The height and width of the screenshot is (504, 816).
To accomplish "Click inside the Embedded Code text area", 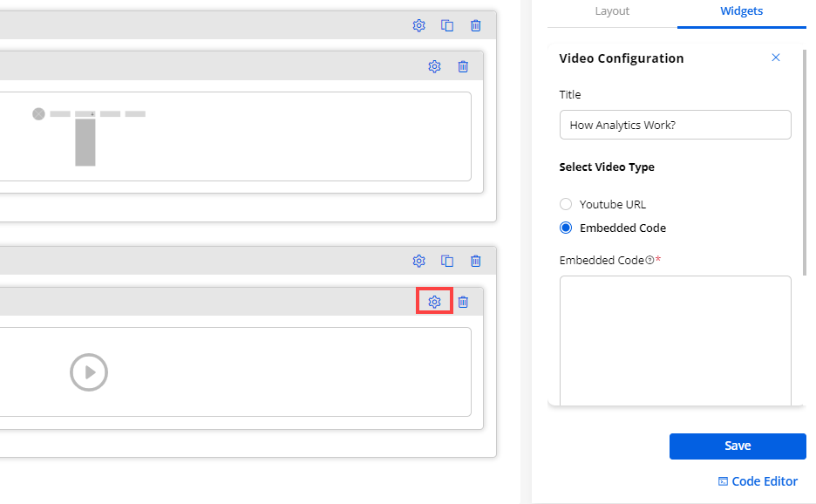I will point(675,340).
